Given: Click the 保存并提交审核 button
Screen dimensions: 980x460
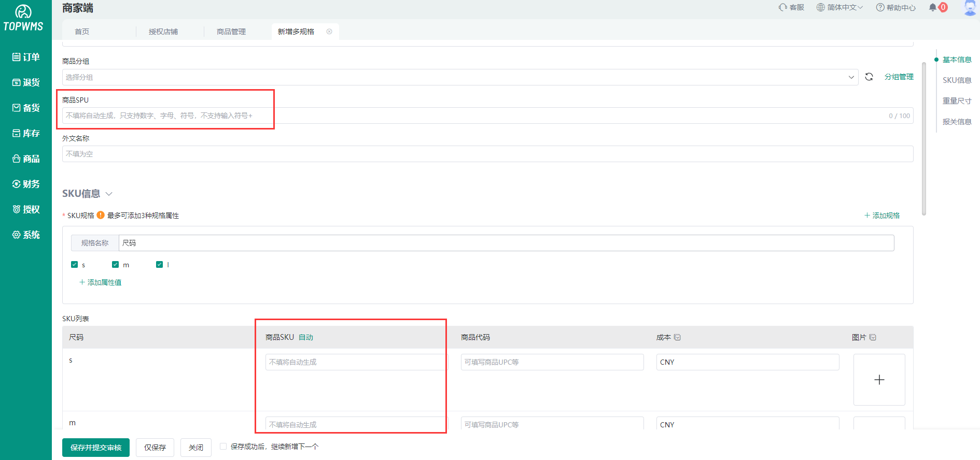Looking at the screenshot, I should 96,448.
